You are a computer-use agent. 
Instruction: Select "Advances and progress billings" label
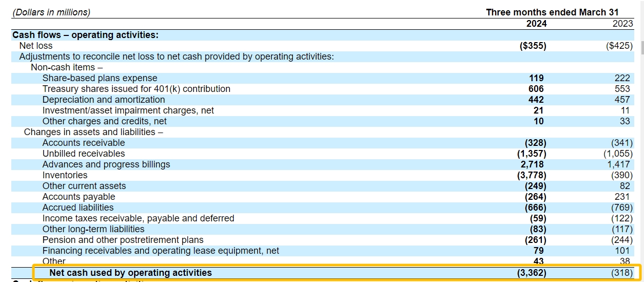106,164
